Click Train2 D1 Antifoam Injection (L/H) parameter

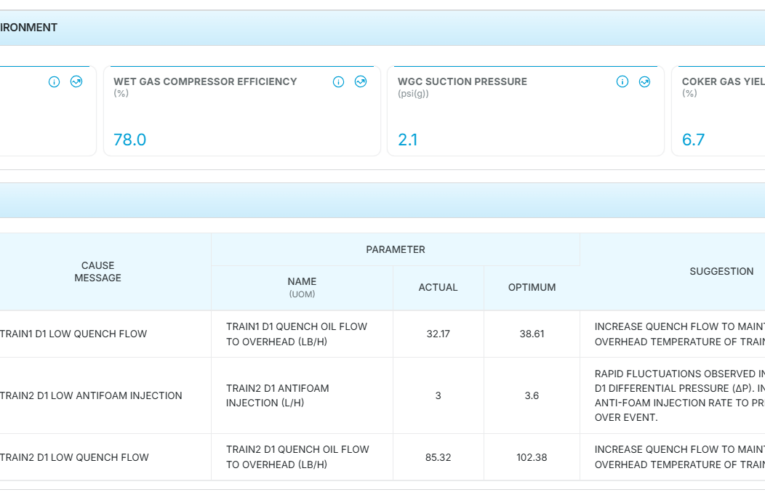[x=278, y=396]
